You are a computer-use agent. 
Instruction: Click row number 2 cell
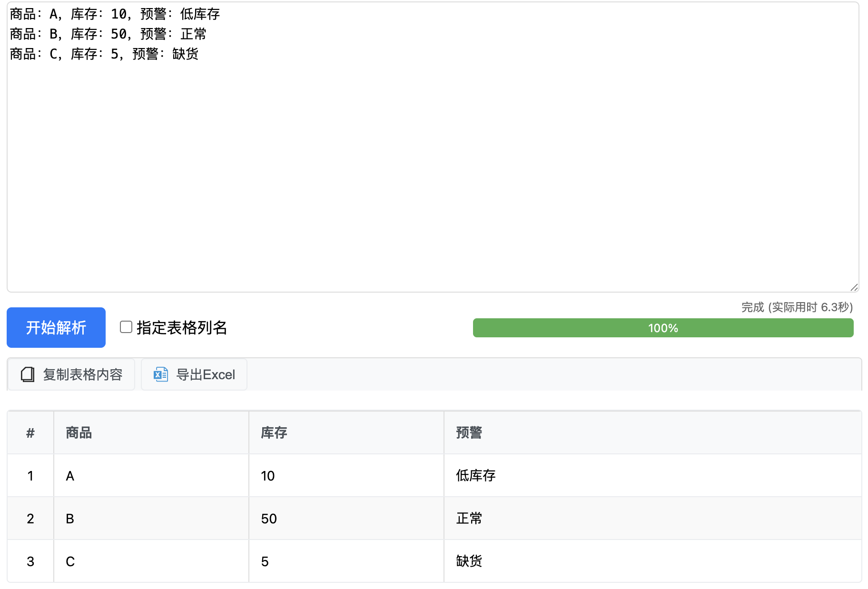(30, 518)
